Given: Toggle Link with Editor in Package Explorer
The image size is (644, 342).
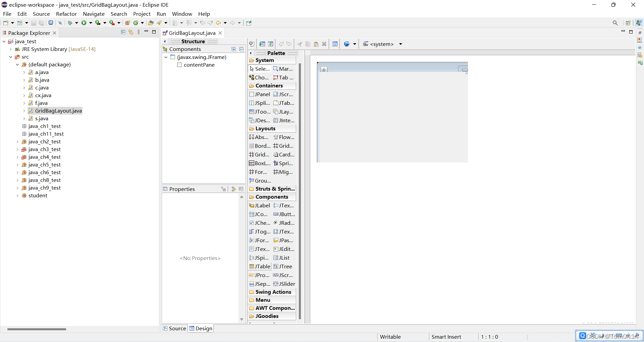Looking at the screenshot, I should pyautogui.click(x=131, y=32).
